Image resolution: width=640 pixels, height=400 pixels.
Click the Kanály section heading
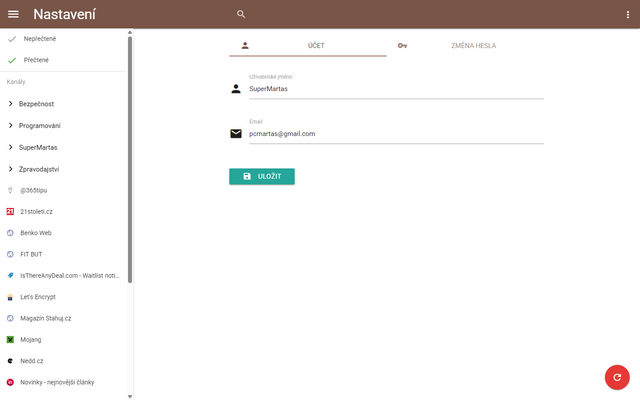[x=16, y=82]
